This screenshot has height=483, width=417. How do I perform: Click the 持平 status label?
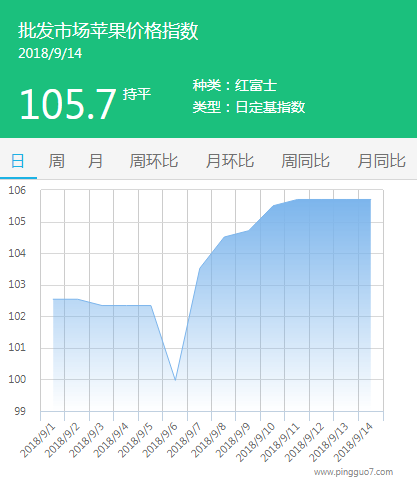[x=137, y=94]
